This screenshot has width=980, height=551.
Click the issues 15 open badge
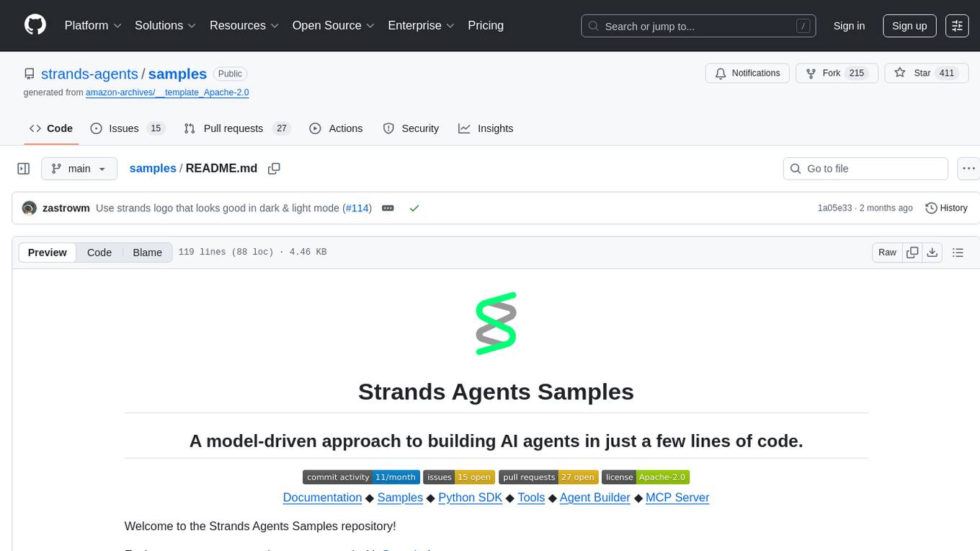(459, 477)
